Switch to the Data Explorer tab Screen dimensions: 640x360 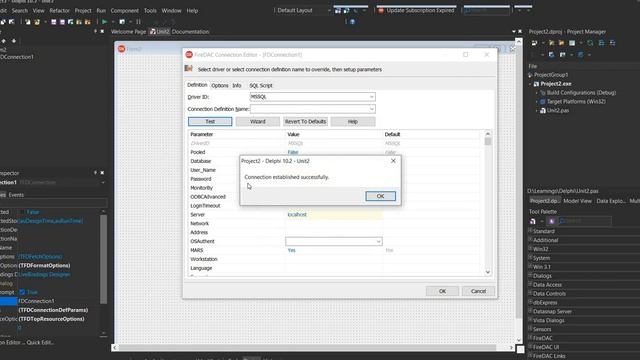click(611, 201)
